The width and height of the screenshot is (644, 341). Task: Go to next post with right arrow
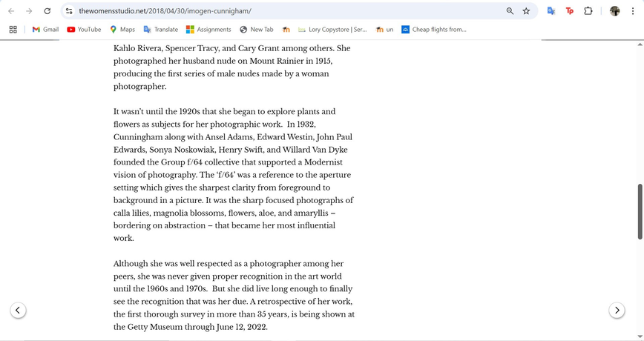[617, 310]
